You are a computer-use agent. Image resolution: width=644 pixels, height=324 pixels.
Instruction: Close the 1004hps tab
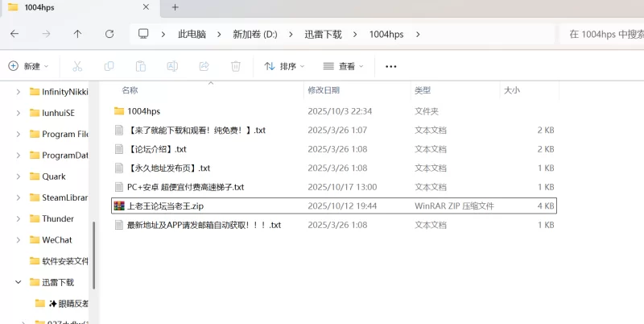146,7
